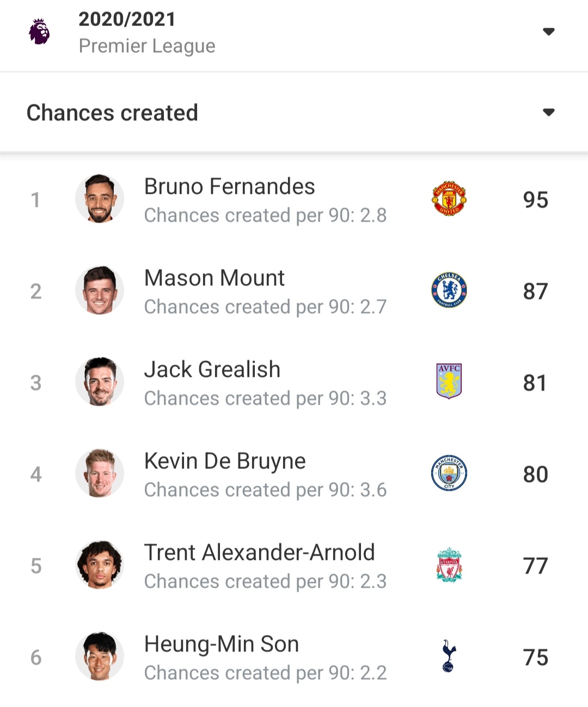Click the Aston Villa club crest

coord(449,381)
